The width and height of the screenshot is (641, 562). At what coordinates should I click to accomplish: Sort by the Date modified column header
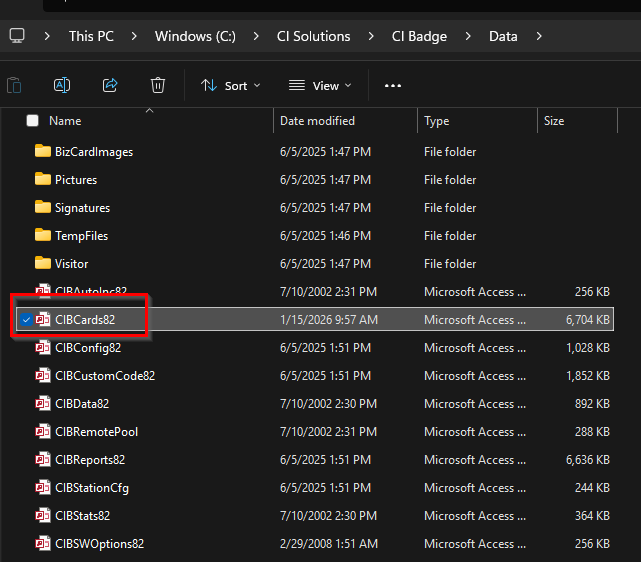click(317, 121)
